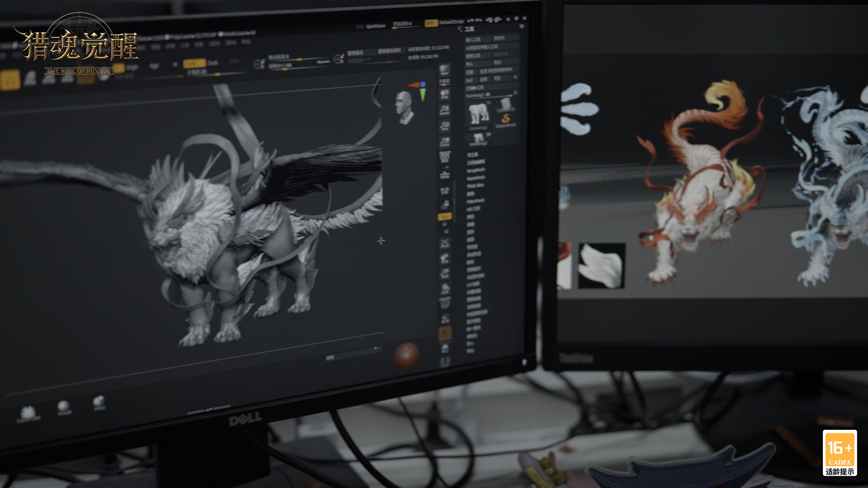Image resolution: width=868 pixels, height=488 pixels.
Task: Click the Save As button beside Load Tool
Action: coord(506,38)
